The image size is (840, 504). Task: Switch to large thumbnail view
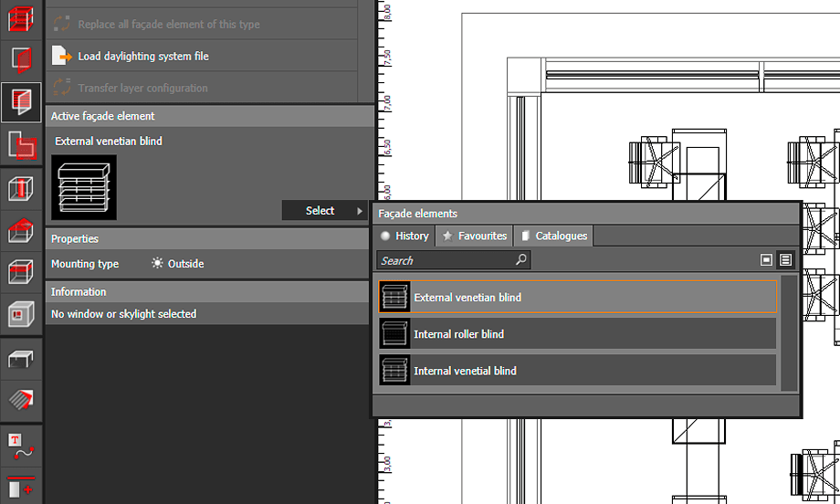[x=767, y=260]
